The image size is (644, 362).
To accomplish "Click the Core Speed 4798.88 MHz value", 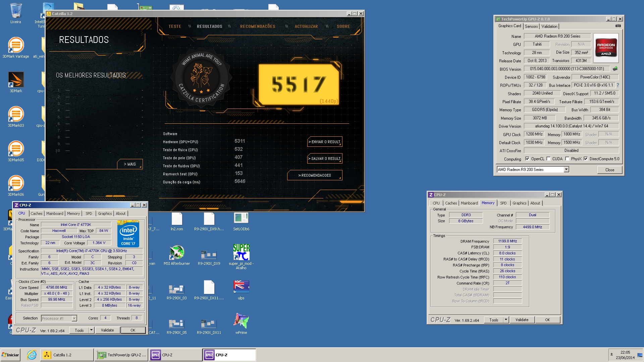I will 57,288.
